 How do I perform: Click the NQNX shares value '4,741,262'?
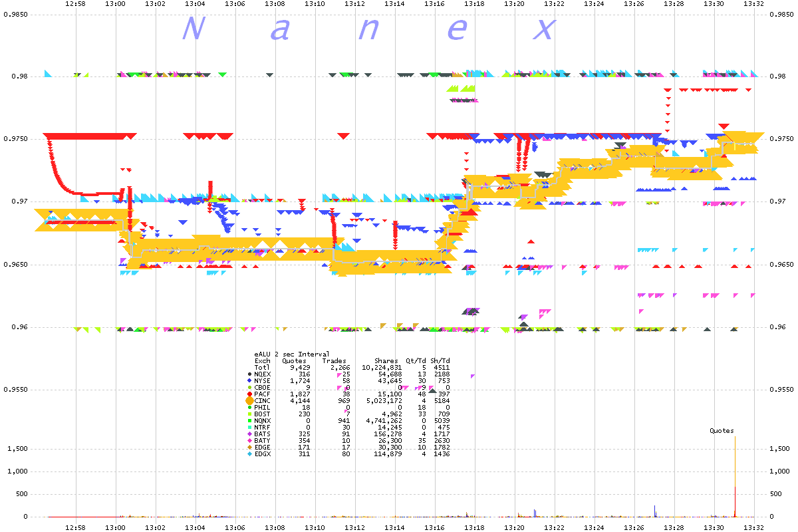[x=384, y=421]
